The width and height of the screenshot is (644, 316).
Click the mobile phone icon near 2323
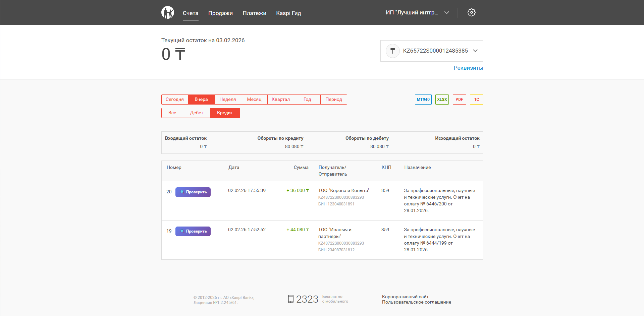[290, 299]
